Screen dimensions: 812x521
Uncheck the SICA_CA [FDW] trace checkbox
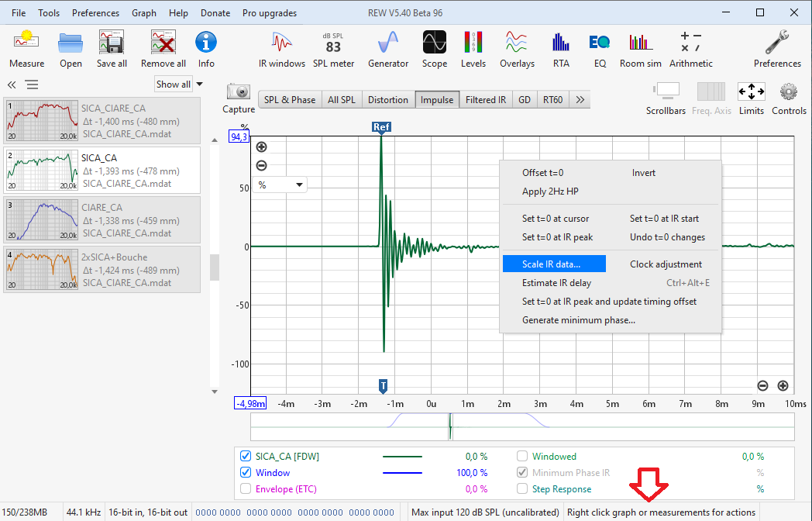pos(246,457)
